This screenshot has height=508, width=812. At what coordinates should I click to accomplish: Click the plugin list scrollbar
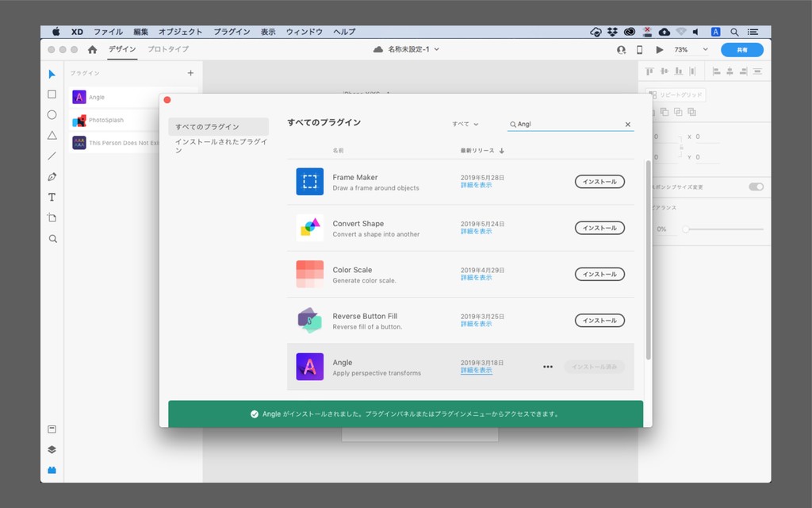pyautogui.click(x=649, y=260)
